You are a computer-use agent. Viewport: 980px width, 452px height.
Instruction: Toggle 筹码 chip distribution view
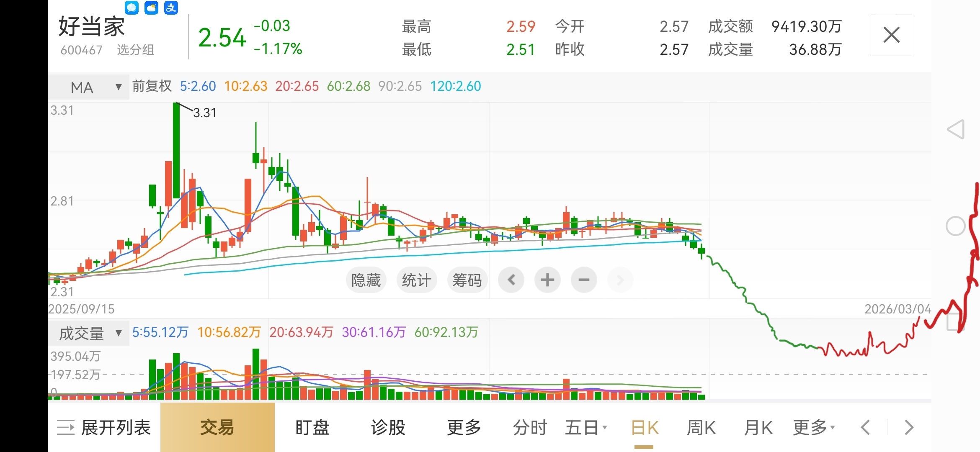click(467, 280)
